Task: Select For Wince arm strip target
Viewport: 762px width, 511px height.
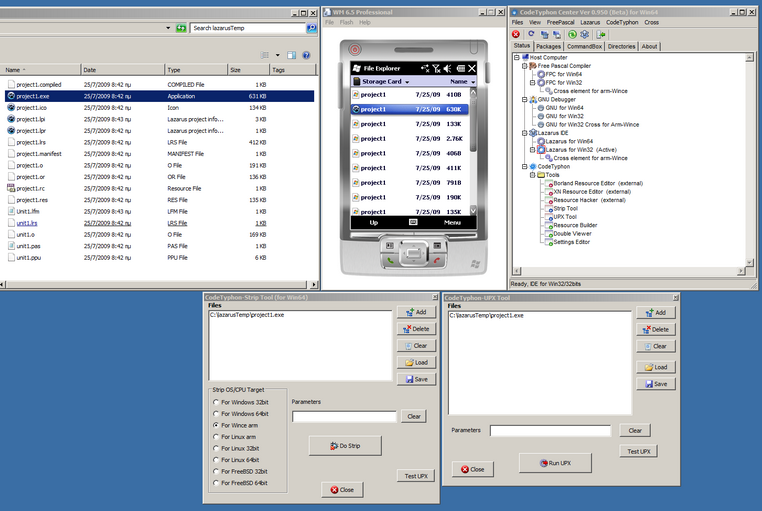Action: coord(216,425)
